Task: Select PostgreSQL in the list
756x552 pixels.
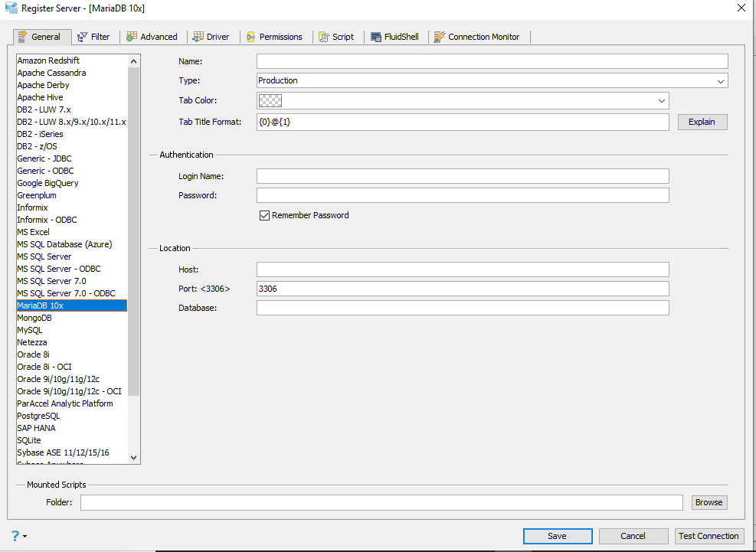Action: (72, 416)
